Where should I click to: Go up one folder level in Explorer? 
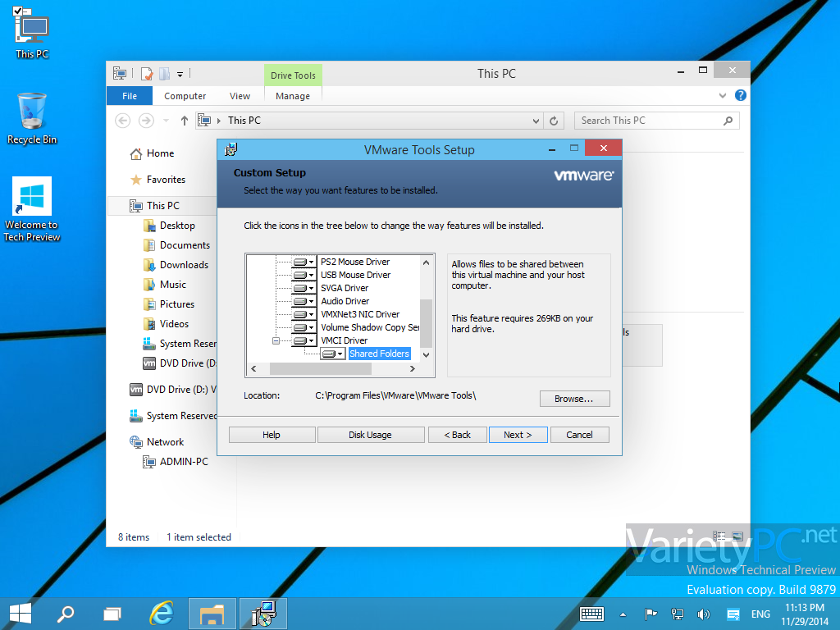coord(185,121)
